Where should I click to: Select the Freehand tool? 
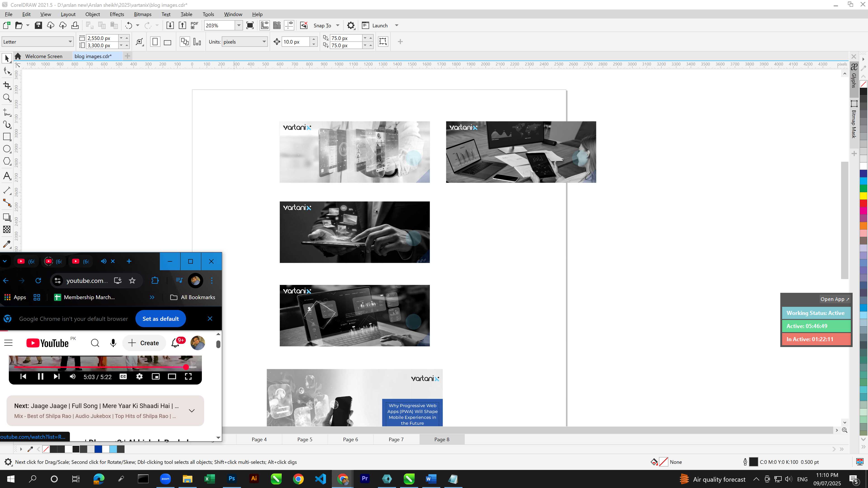point(7,112)
